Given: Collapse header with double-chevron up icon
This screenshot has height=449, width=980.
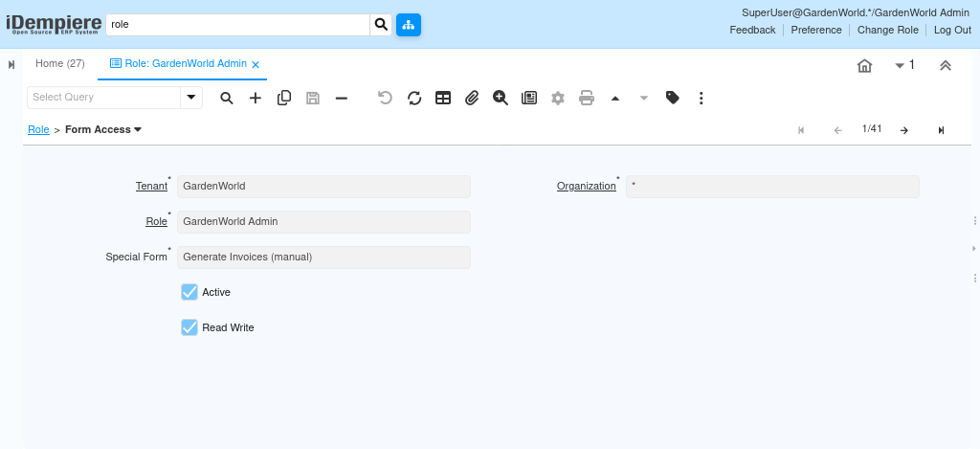Looking at the screenshot, I should click(946, 66).
